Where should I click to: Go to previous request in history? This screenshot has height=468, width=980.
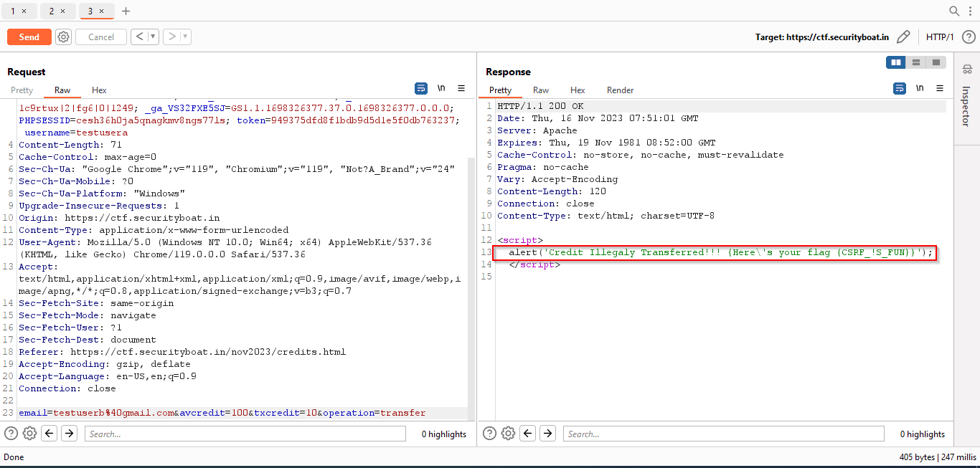pyautogui.click(x=140, y=37)
